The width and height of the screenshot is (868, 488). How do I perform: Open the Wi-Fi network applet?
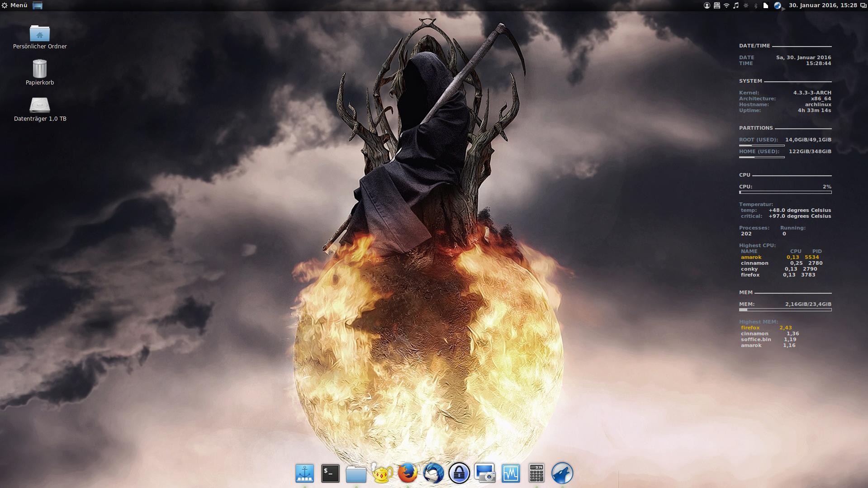pyautogui.click(x=726, y=5)
